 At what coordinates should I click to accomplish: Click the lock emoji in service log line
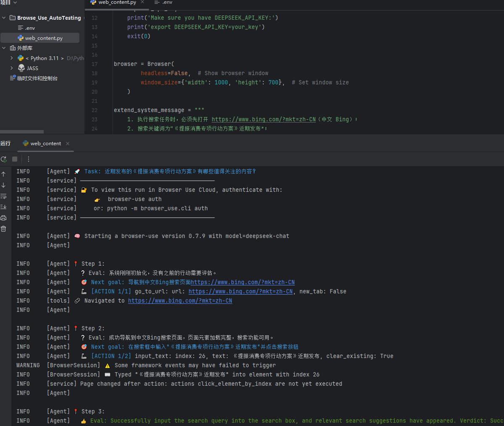[x=84, y=190]
